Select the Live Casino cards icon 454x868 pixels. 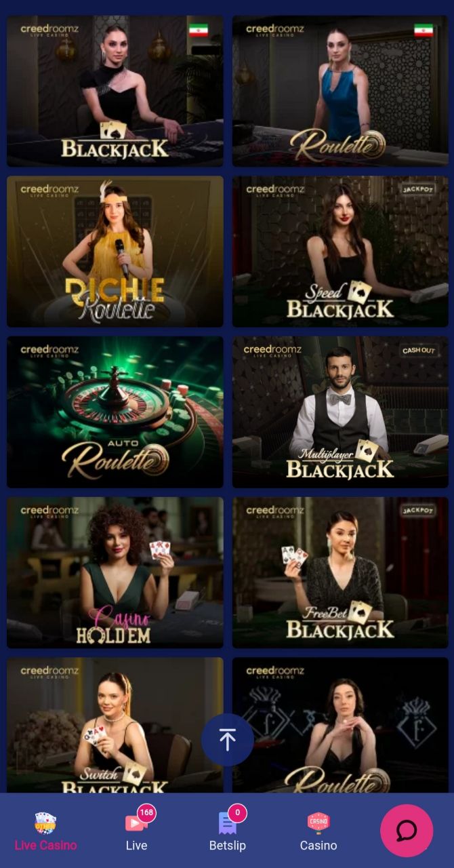[45, 823]
